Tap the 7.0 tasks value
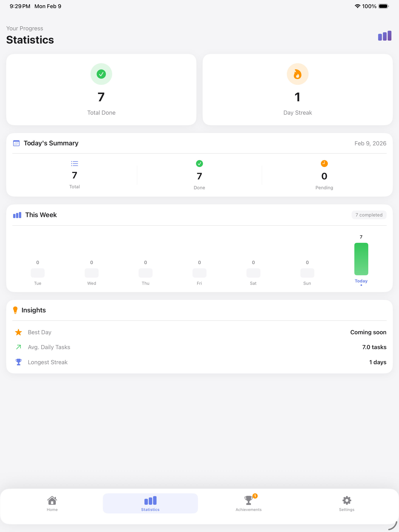This screenshot has width=399, height=532. click(x=374, y=347)
